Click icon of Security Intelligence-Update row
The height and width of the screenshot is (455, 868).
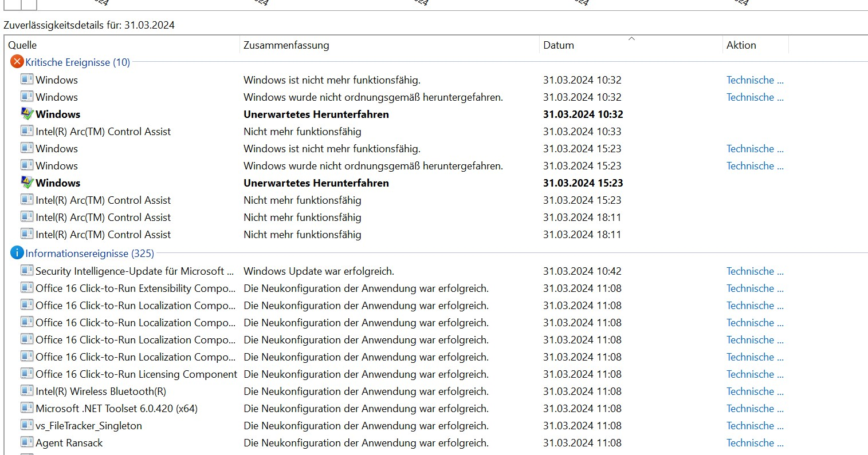coord(27,270)
